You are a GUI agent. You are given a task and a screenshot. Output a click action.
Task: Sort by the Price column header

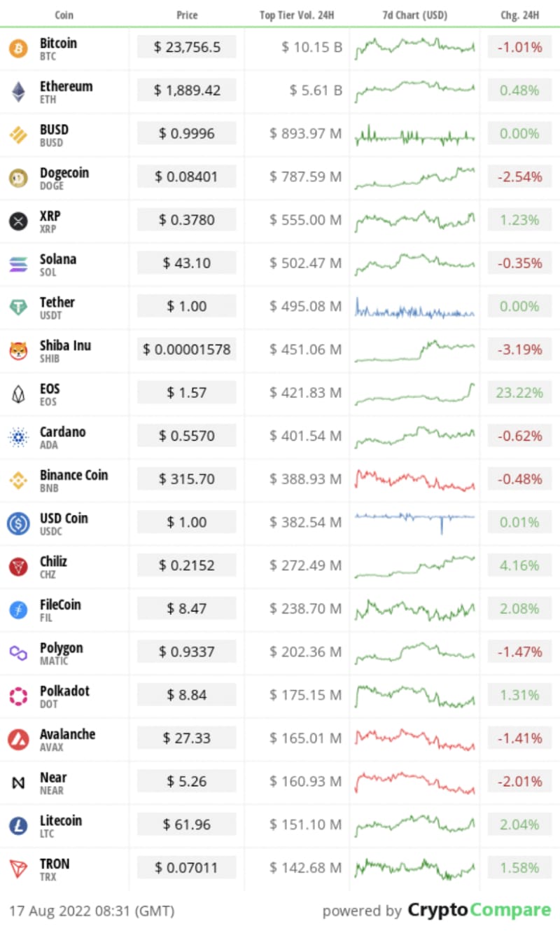coord(187,15)
